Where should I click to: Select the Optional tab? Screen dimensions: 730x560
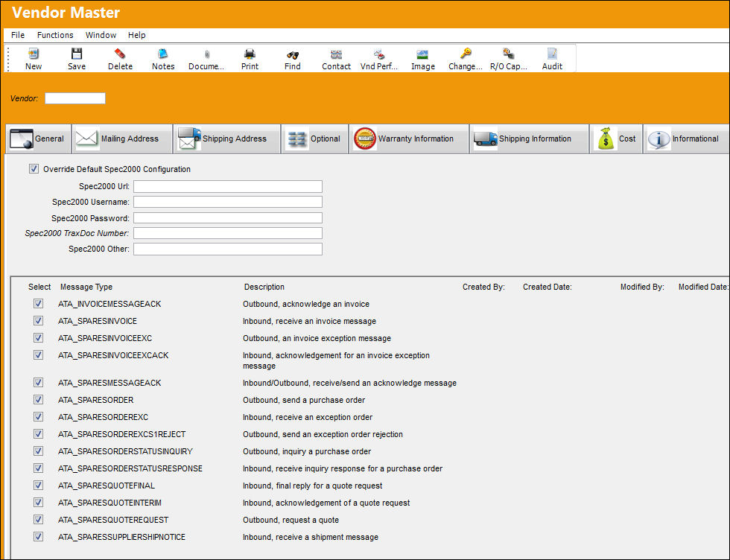coord(314,139)
